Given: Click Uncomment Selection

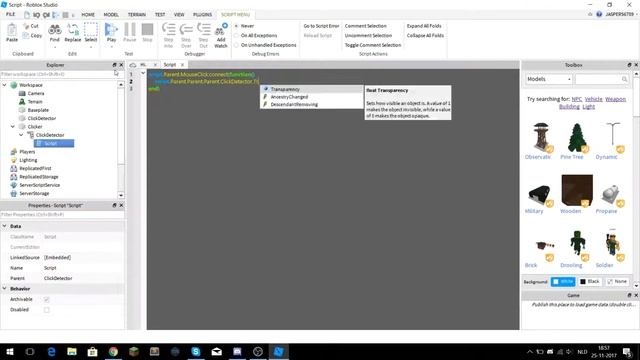Looking at the screenshot, I should (368, 36).
